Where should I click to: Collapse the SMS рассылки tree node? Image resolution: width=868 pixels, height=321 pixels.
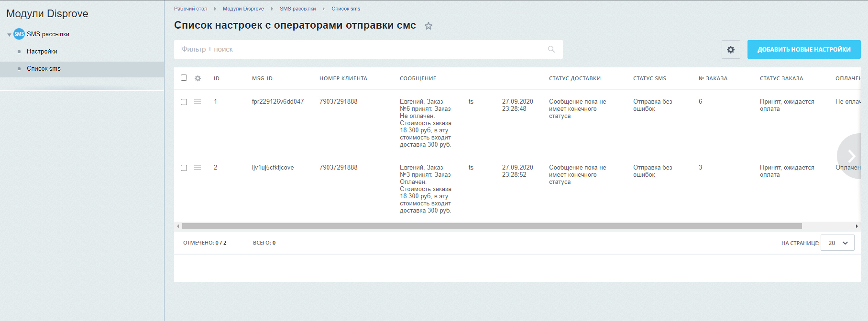tap(9, 35)
